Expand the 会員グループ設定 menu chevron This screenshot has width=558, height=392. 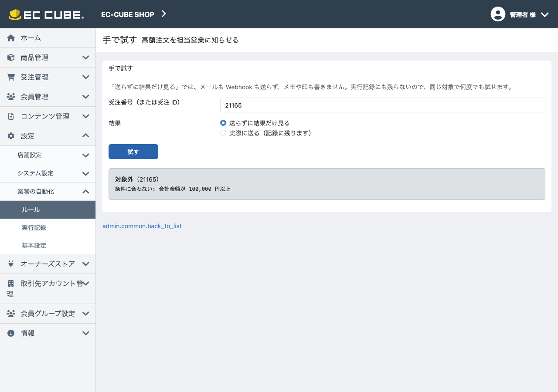coord(86,314)
